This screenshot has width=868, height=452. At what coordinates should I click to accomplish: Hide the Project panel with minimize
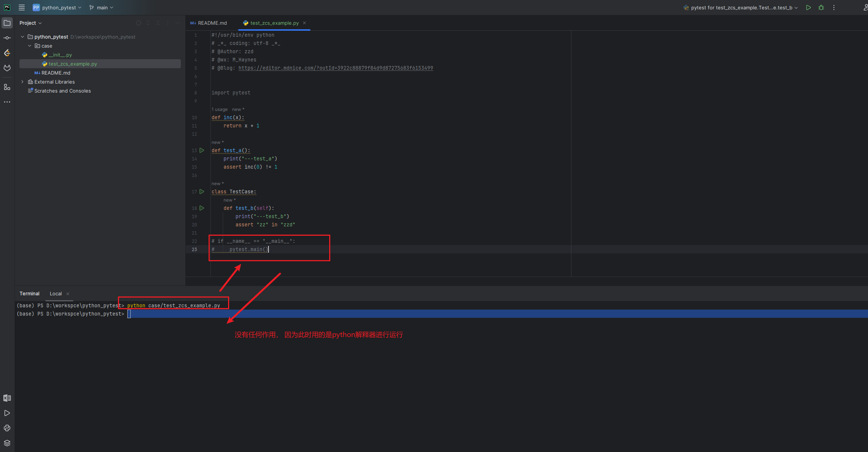pos(177,23)
